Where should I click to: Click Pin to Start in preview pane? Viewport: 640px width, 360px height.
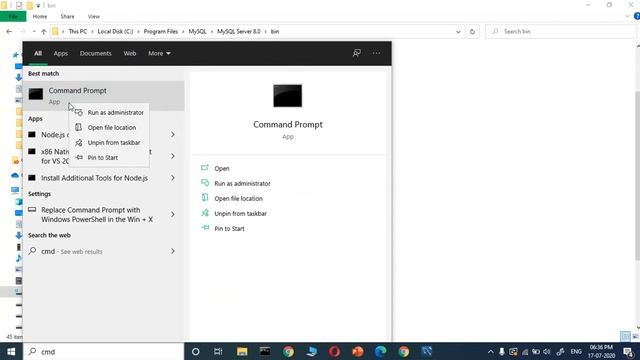click(x=229, y=229)
